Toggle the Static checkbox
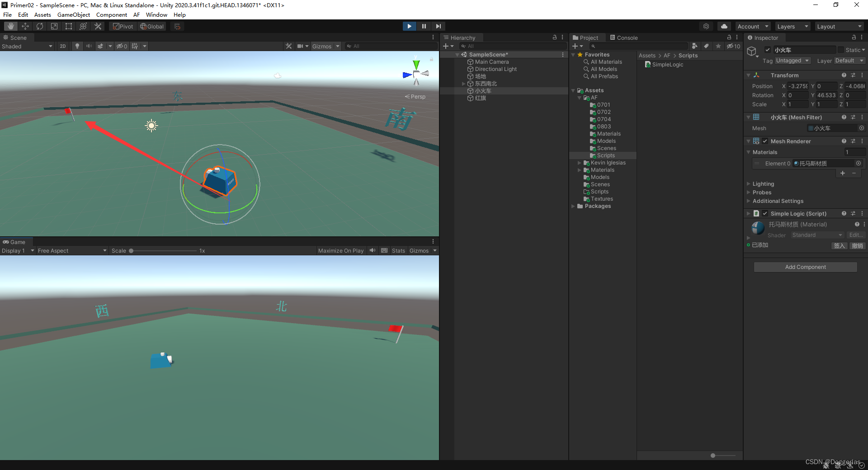 [x=841, y=50]
